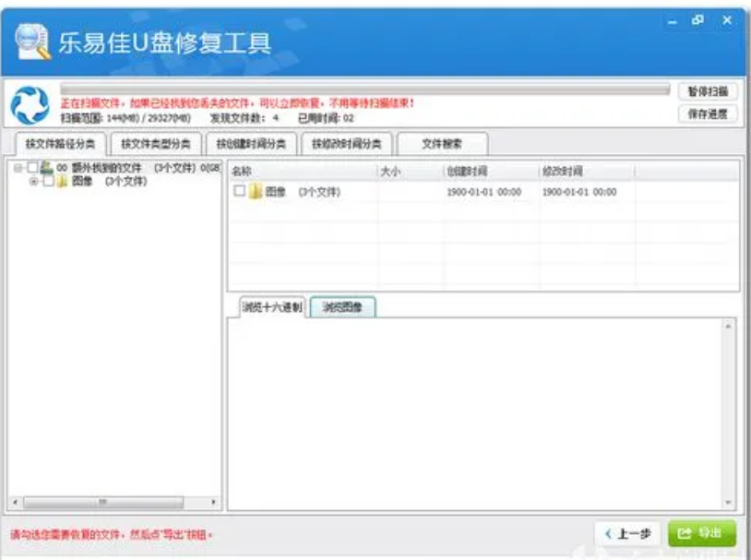Click the scan progress bar
Image resolution: width=751 pixels, height=560 pixels.
pyautogui.click(x=365, y=89)
